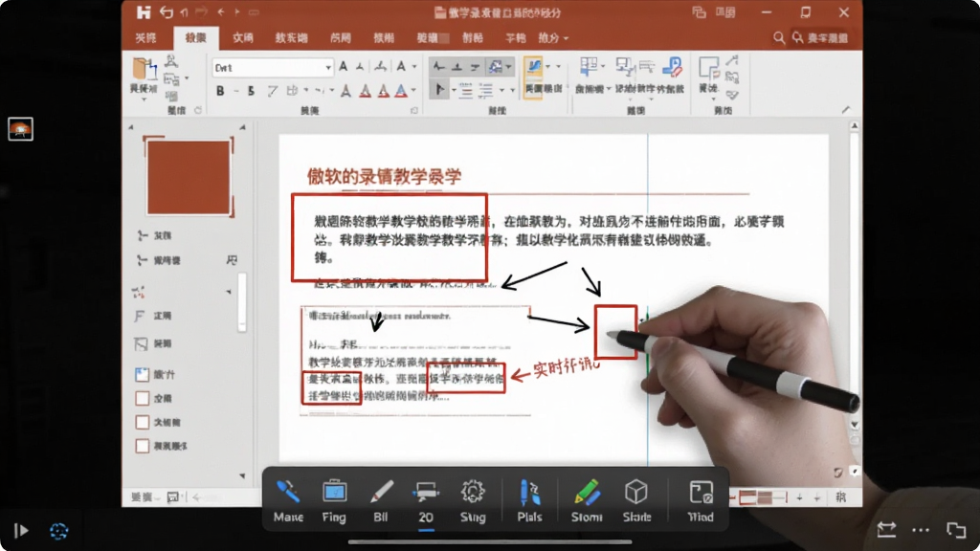Click the home indicator bar at the screen bottom
This screenshot has height=551, width=980.
pos(490,541)
